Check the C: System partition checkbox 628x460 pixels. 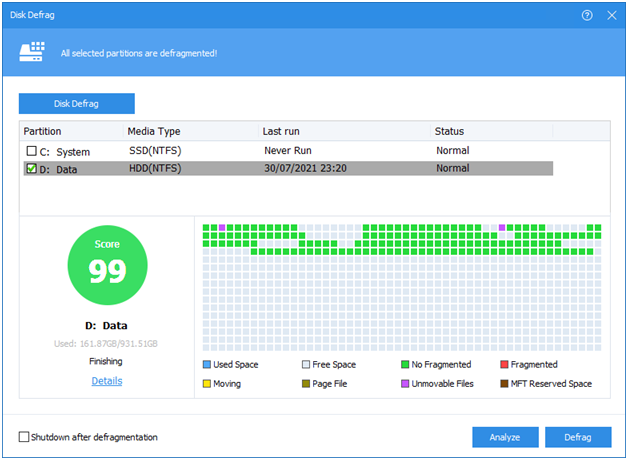click(31, 152)
